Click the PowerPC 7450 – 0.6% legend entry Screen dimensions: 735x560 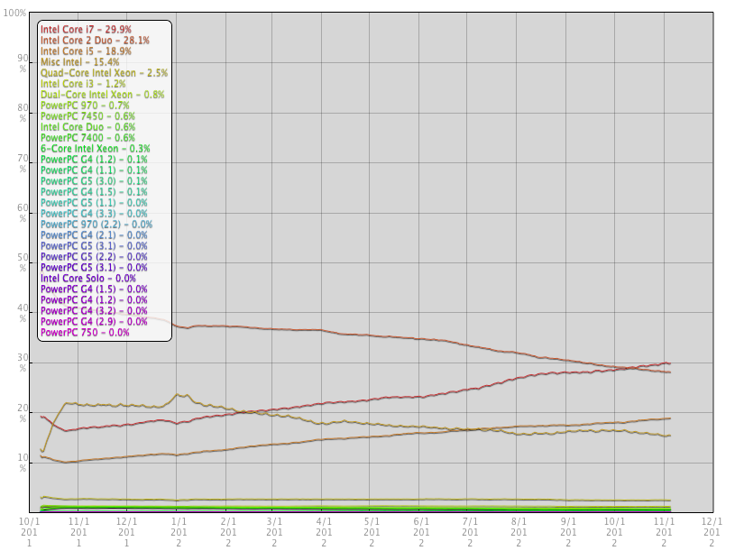click(87, 115)
